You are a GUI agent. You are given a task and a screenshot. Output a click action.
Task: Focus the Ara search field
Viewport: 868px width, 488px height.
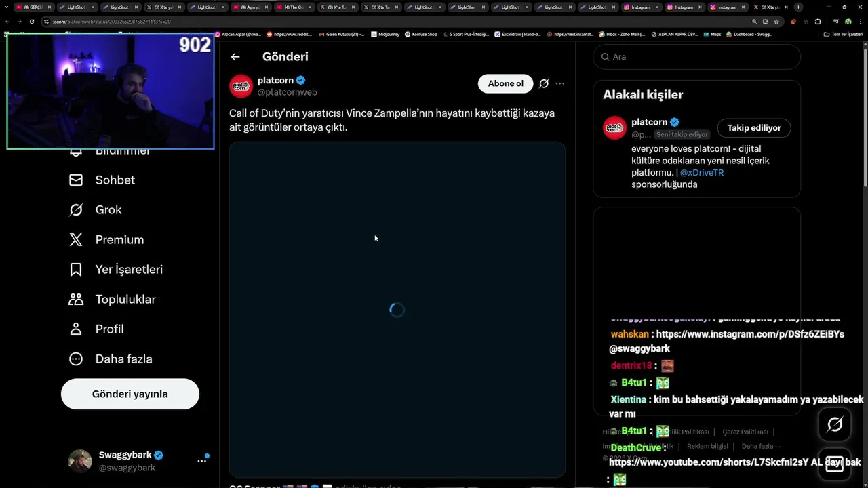tap(697, 57)
